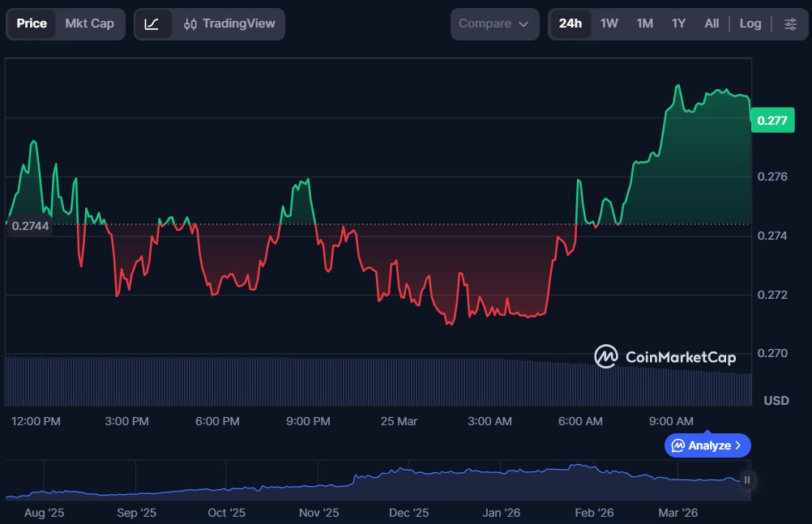Switch to Mkt Cap view
This screenshot has width=812, height=524.
pyautogui.click(x=89, y=23)
